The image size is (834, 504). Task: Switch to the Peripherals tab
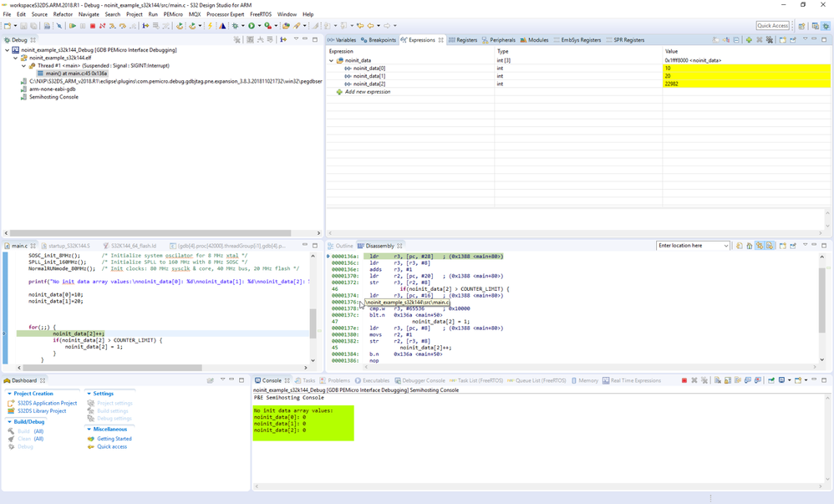point(498,40)
